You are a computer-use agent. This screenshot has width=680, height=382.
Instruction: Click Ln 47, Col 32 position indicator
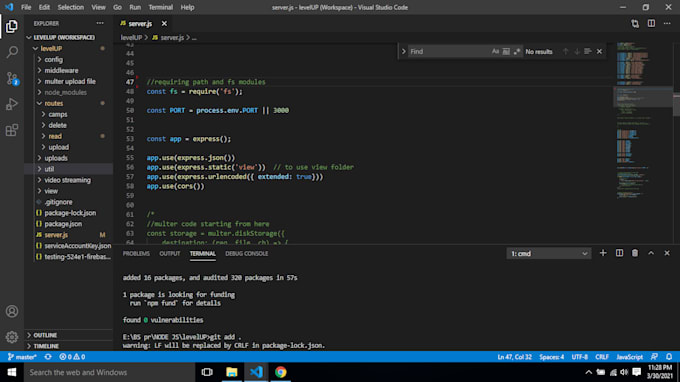coord(514,357)
